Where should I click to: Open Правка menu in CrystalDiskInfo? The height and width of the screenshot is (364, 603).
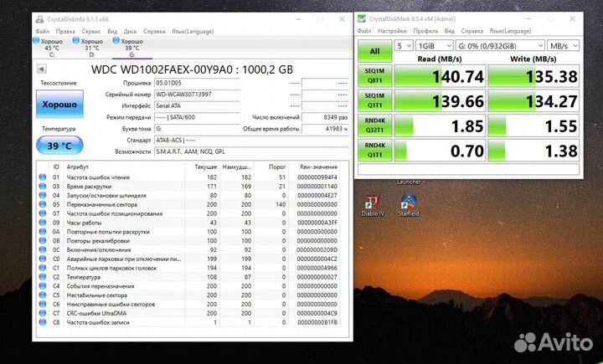(65, 32)
